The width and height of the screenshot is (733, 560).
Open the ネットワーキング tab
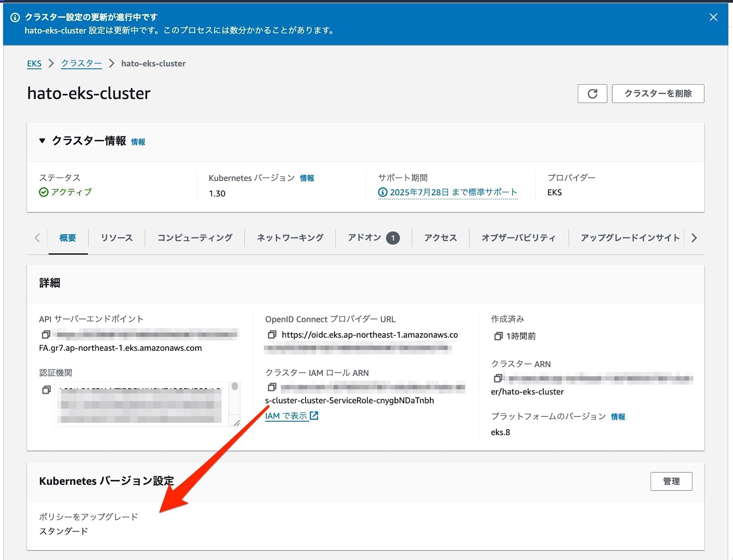[290, 238]
